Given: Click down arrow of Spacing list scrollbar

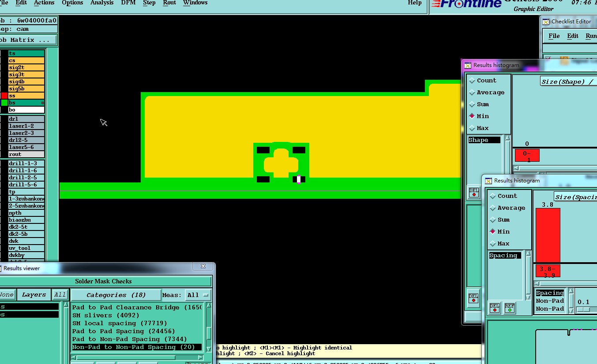Looking at the screenshot, I should [528, 297].
